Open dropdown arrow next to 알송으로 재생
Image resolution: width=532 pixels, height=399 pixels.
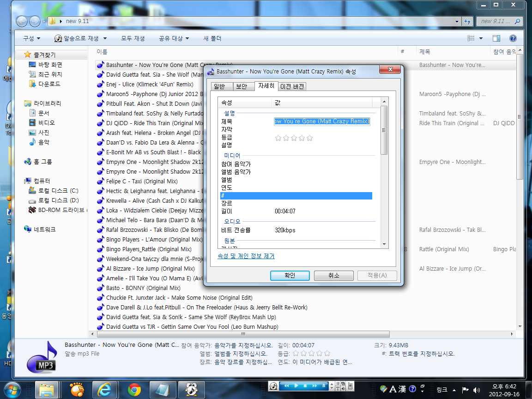[105, 38]
